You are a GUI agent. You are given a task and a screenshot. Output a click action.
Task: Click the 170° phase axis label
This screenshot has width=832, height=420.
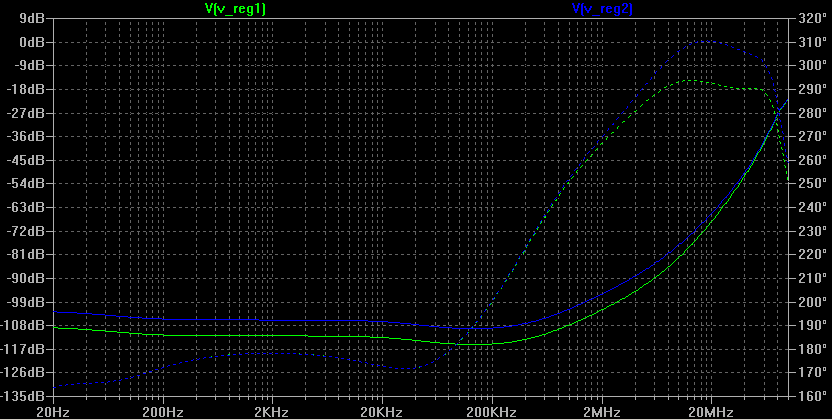coord(812,372)
